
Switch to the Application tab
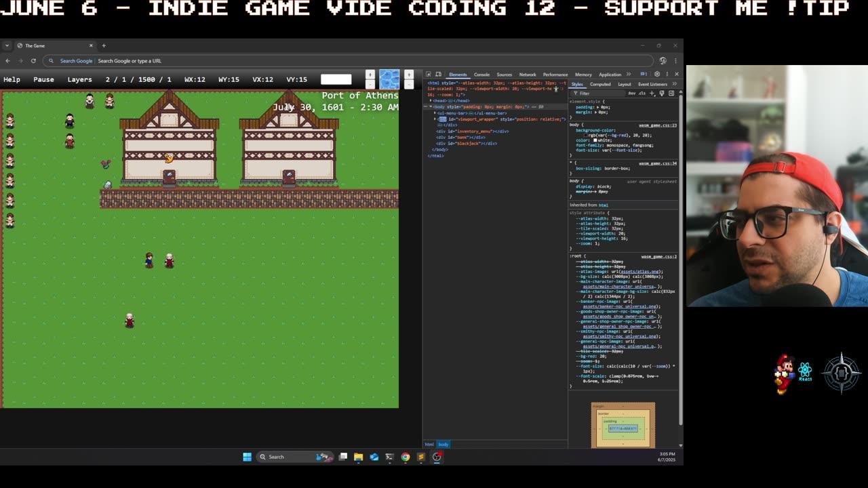(x=610, y=75)
